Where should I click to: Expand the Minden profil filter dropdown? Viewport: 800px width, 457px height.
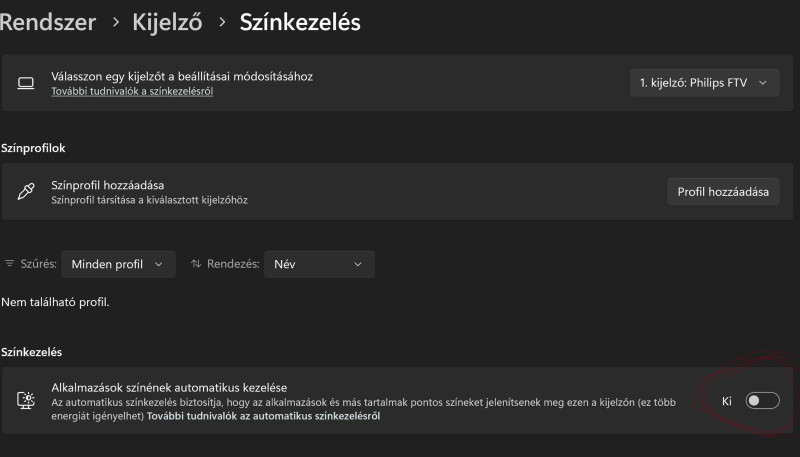(x=118, y=264)
